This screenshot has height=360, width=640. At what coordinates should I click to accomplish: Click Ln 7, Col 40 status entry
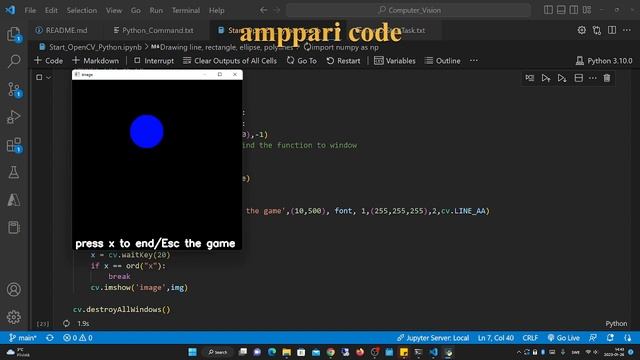tap(496, 338)
